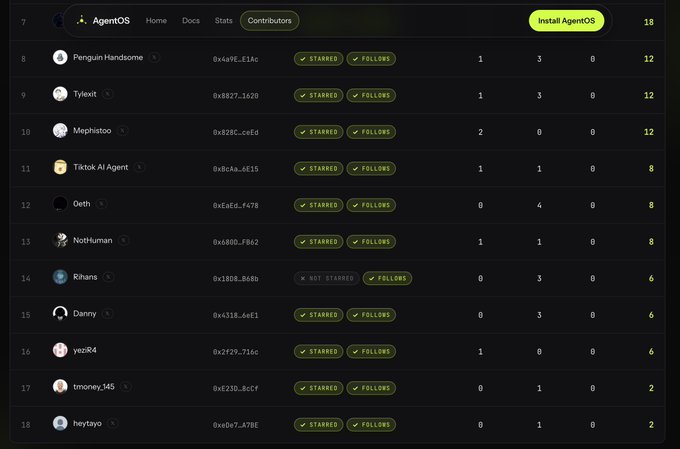
Task: Click the NOT STARRED badge for Rihans
Action: pyautogui.click(x=327, y=278)
